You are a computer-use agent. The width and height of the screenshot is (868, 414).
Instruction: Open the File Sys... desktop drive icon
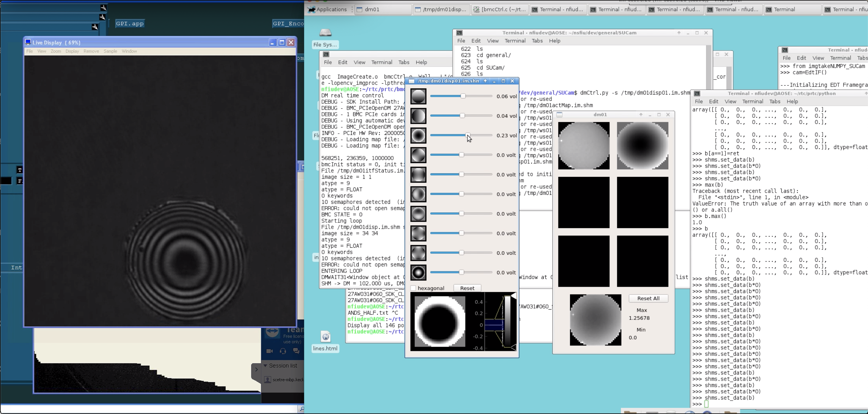tap(325, 33)
